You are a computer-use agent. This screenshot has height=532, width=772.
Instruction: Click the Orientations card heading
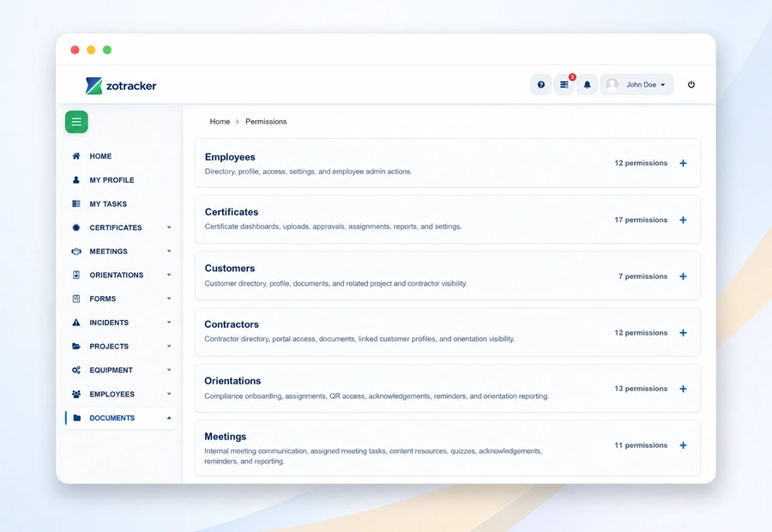tap(232, 381)
